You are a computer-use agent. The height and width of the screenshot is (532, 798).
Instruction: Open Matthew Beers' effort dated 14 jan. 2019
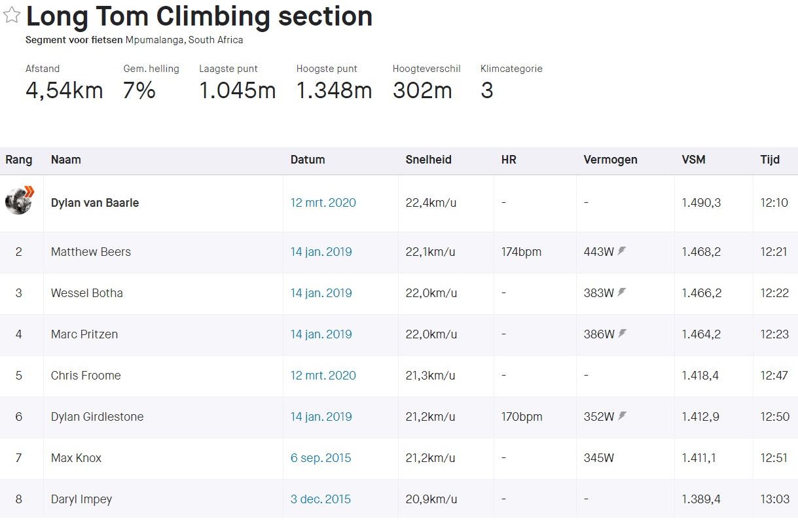tap(320, 251)
